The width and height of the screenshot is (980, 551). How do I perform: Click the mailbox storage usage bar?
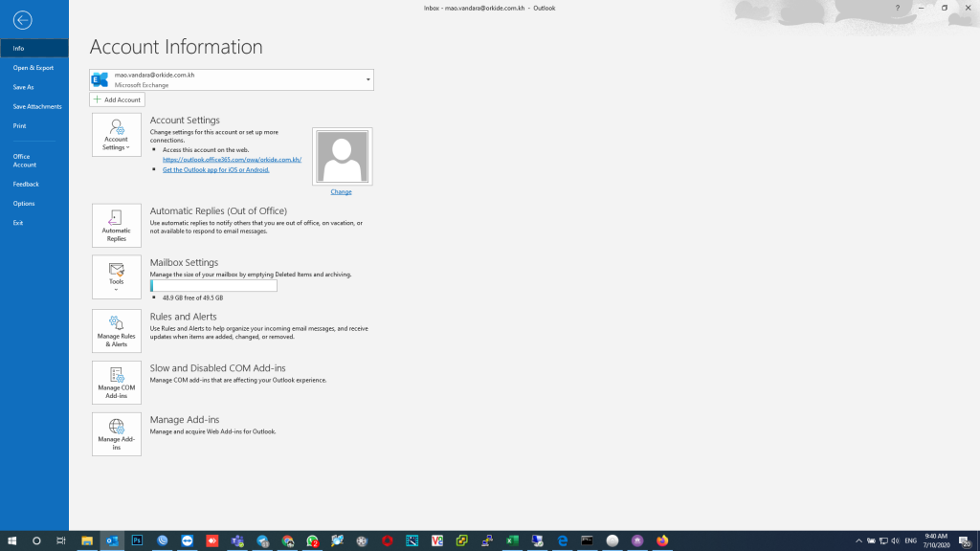[213, 286]
